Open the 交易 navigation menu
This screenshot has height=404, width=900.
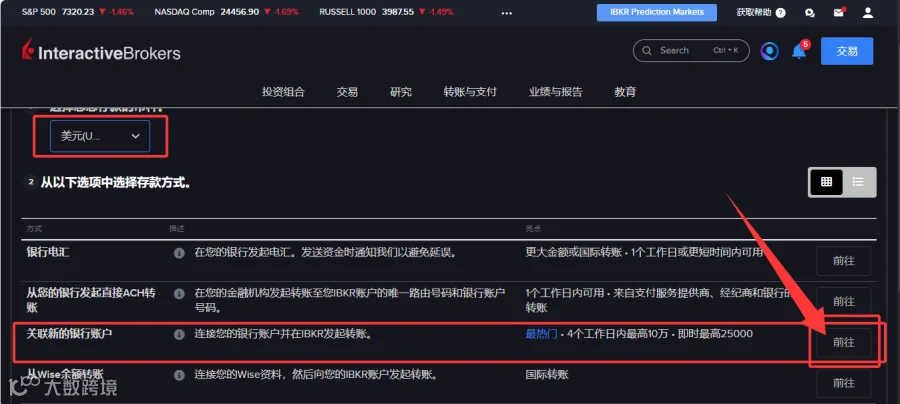pyautogui.click(x=347, y=92)
